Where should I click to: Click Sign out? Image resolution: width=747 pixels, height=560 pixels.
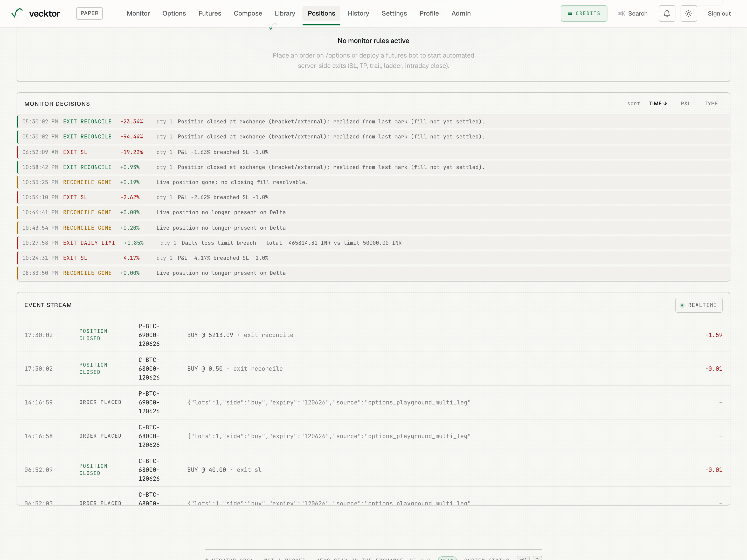tap(719, 13)
